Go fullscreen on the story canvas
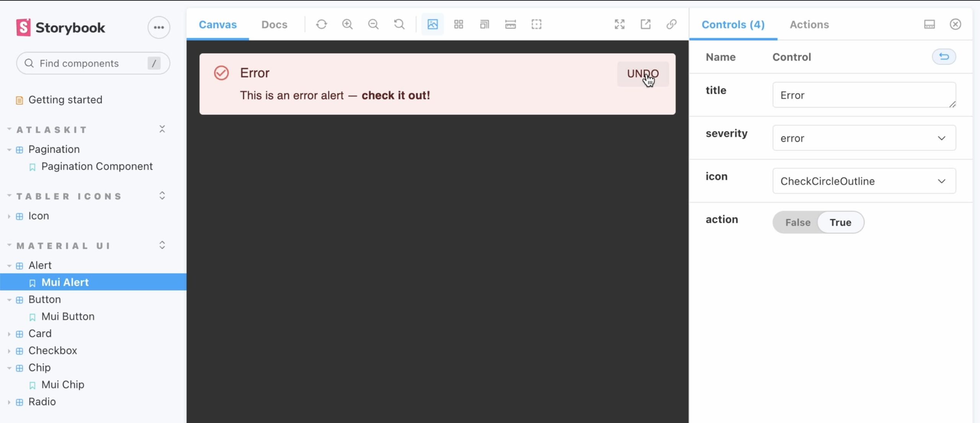The height and width of the screenshot is (423, 980). (619, 24)
